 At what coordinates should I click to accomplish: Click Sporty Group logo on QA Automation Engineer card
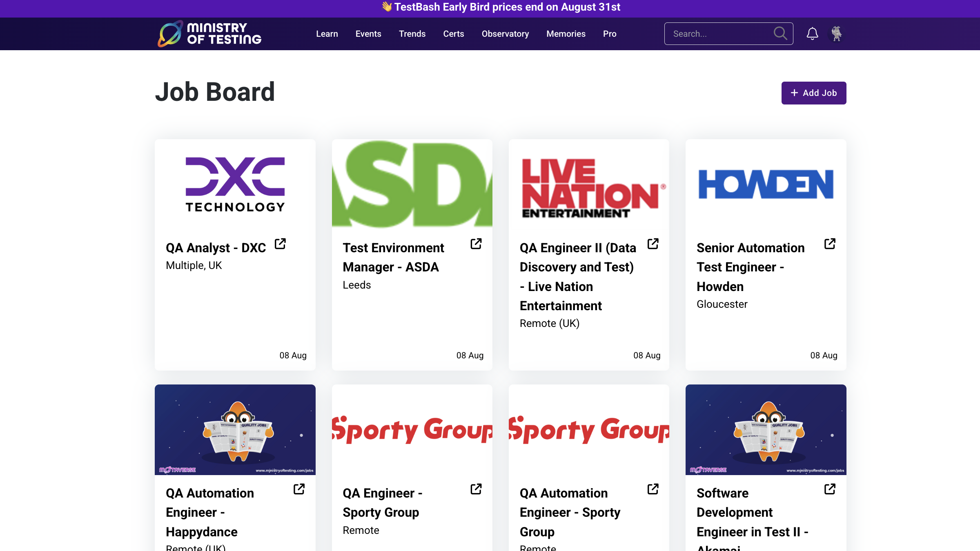pyautogui.click(x=589, y=430)
